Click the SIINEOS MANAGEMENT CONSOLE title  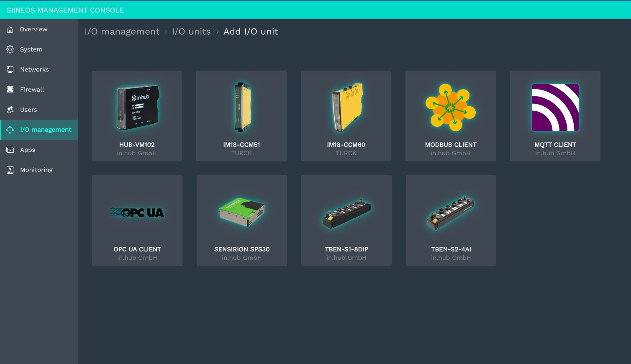pyautogui.click(x=65, y=10)
